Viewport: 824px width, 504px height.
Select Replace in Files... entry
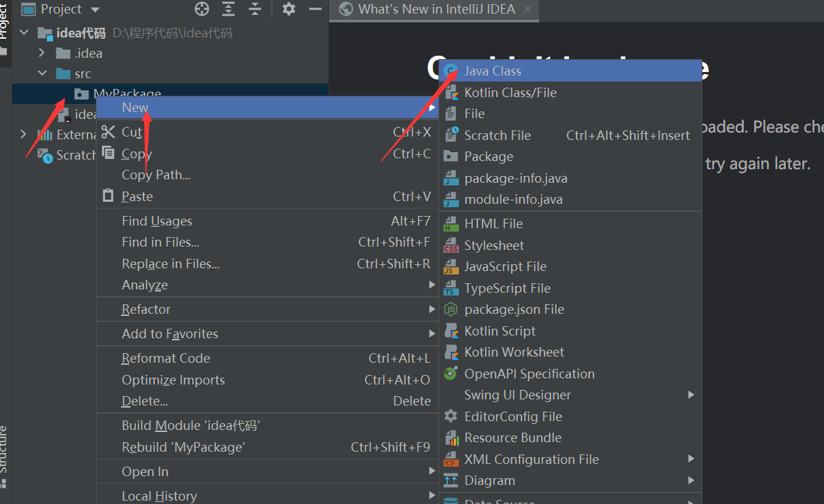[267, 264]
